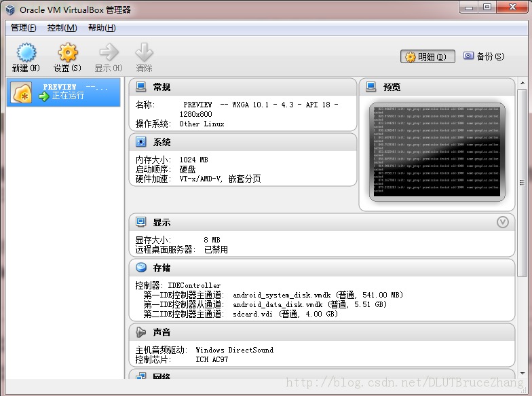Click the Storage (存储) disk icon
The width and height of the screenshot is (532, 396).
click(141, 268)
